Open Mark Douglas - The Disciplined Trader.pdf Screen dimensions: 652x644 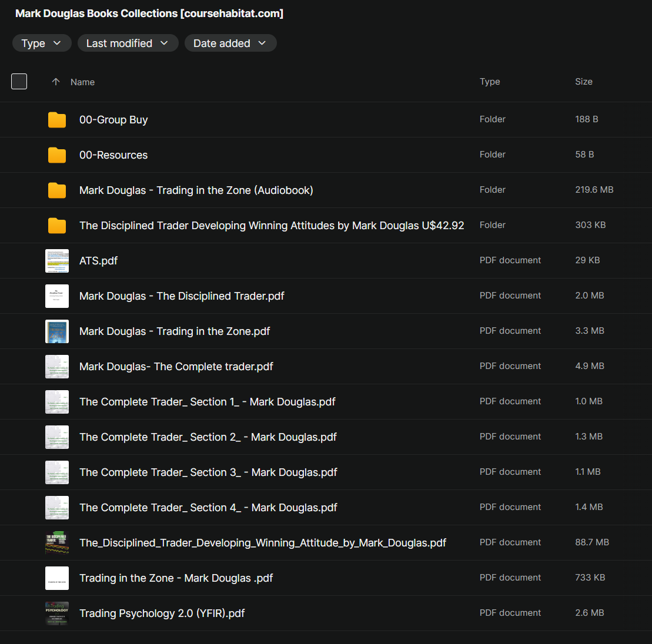pyautogui.click(x=182, y=296)
